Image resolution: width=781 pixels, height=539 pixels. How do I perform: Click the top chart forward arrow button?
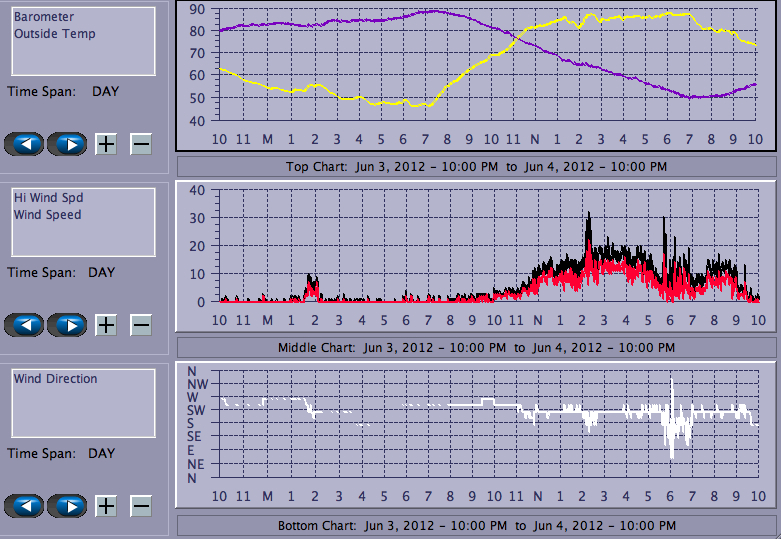click(x=68, y=144)
